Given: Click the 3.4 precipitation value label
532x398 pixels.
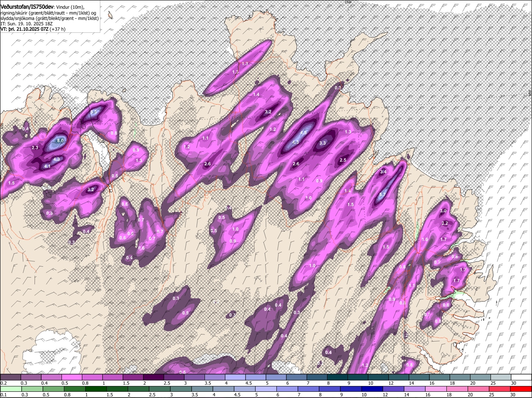Looking at the screenshot, I should point(383,172).
